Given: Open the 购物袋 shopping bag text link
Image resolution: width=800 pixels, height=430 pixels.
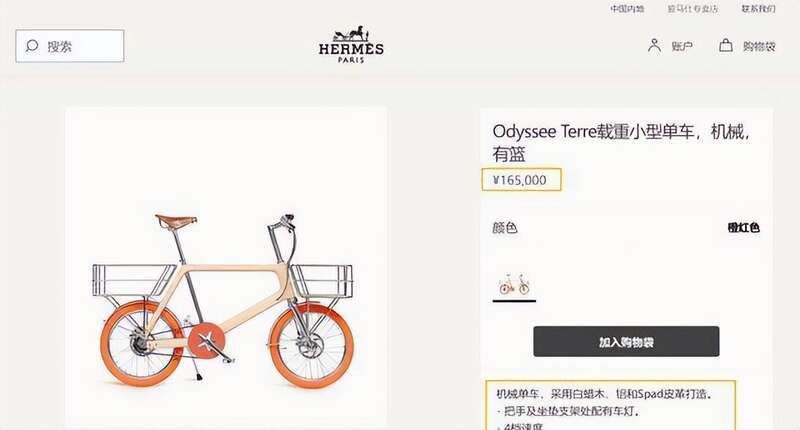Looking at the screenshot, I should 759,46.
